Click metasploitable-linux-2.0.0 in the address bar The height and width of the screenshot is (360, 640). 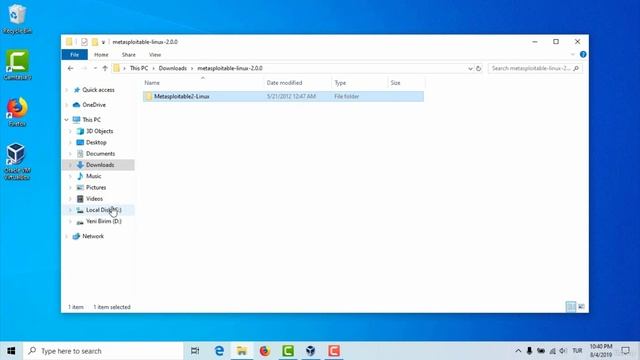(230, 68)
